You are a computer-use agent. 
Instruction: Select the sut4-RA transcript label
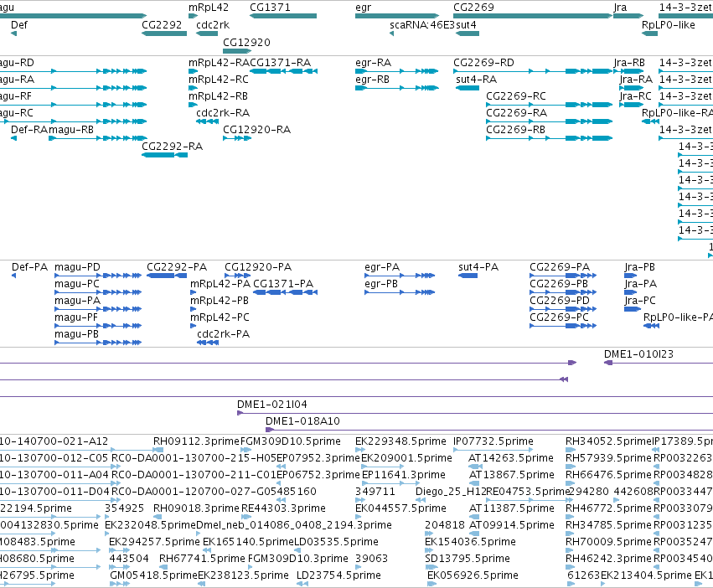476,79
